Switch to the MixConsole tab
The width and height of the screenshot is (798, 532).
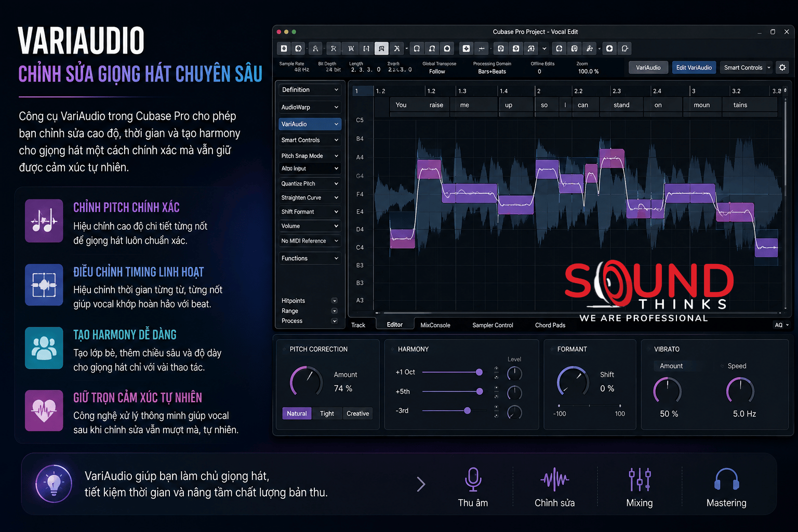pyautogui.click(x=435, y=325)
